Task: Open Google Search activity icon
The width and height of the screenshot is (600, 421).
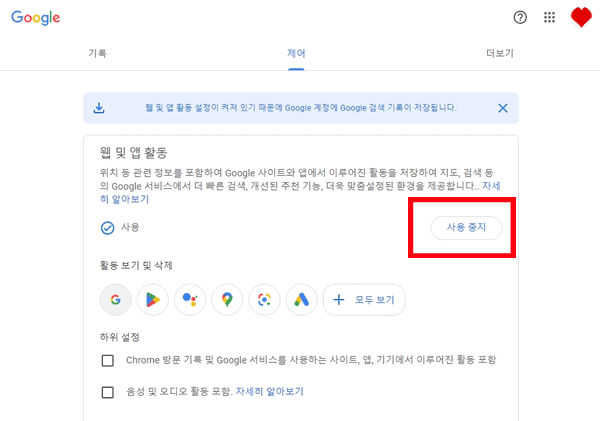Action: pos(116,300)
